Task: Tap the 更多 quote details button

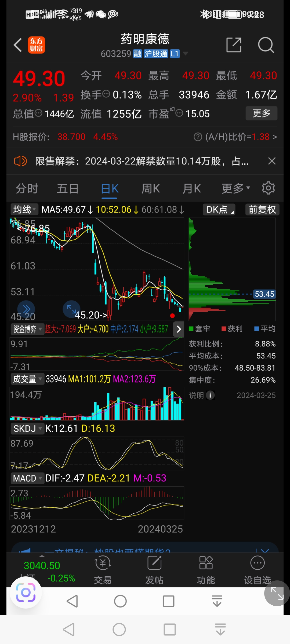Action: coord(262,113)
